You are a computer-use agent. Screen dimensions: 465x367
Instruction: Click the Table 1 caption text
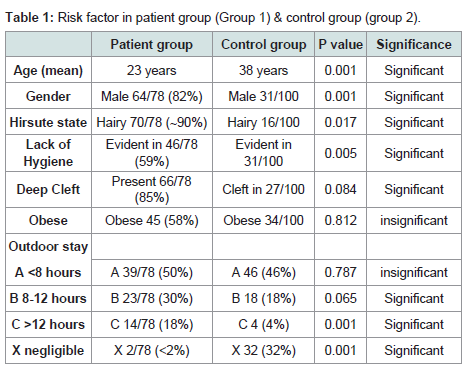tap(213, 17)
